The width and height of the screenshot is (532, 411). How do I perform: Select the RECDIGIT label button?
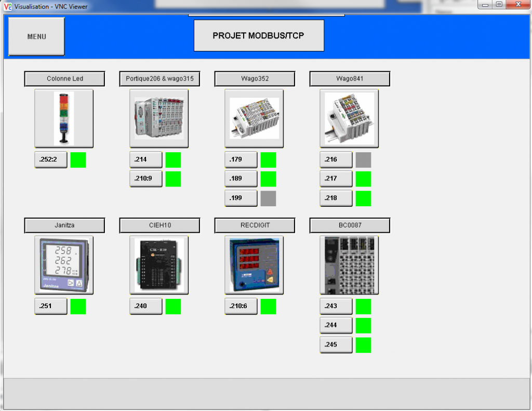pos(255,226)
